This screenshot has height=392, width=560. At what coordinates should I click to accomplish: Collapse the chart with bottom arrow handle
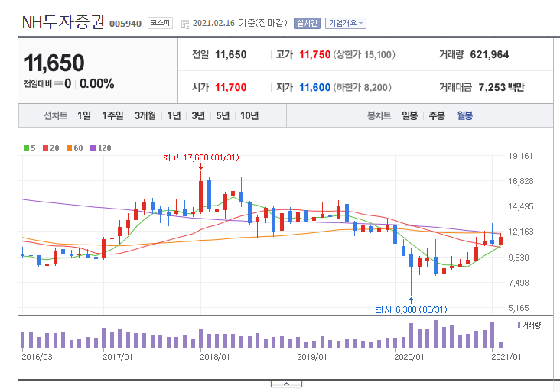[x=286, y=384]
